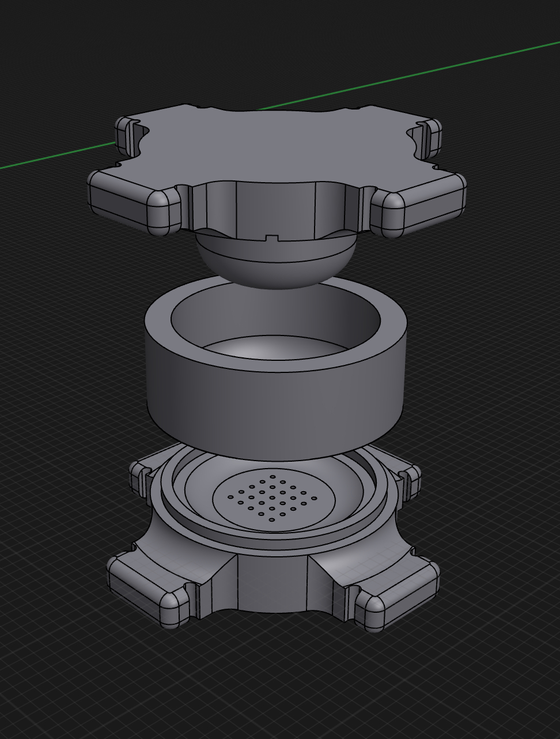Select the small notch on the top cap's rim
The height and width of the screenshot is (739, 560).
click(x=271, y=238)
